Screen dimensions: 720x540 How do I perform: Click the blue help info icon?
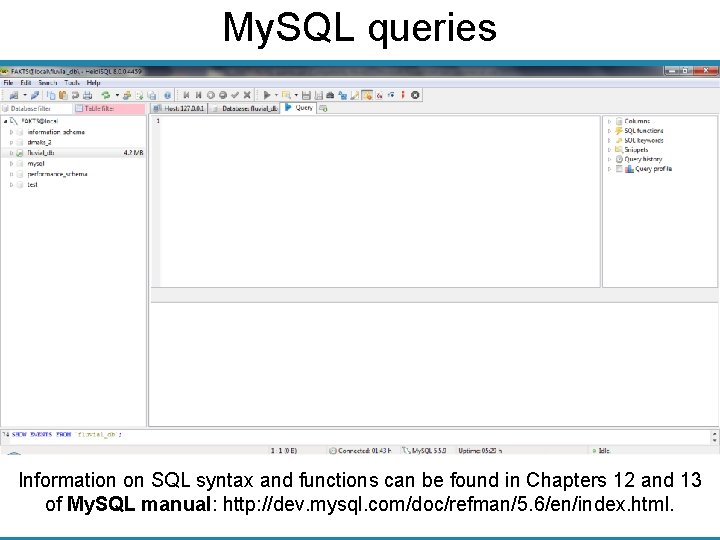click(x=167, y=95)
